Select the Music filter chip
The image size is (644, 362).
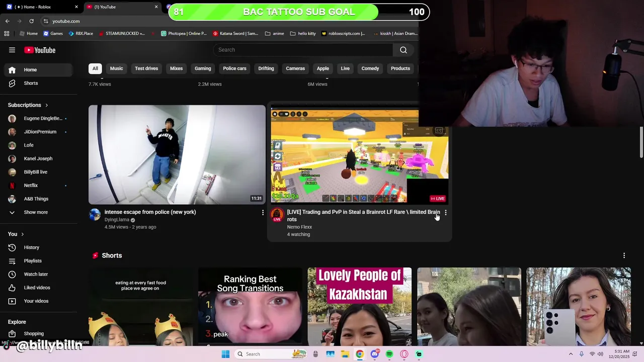point(116,68)
